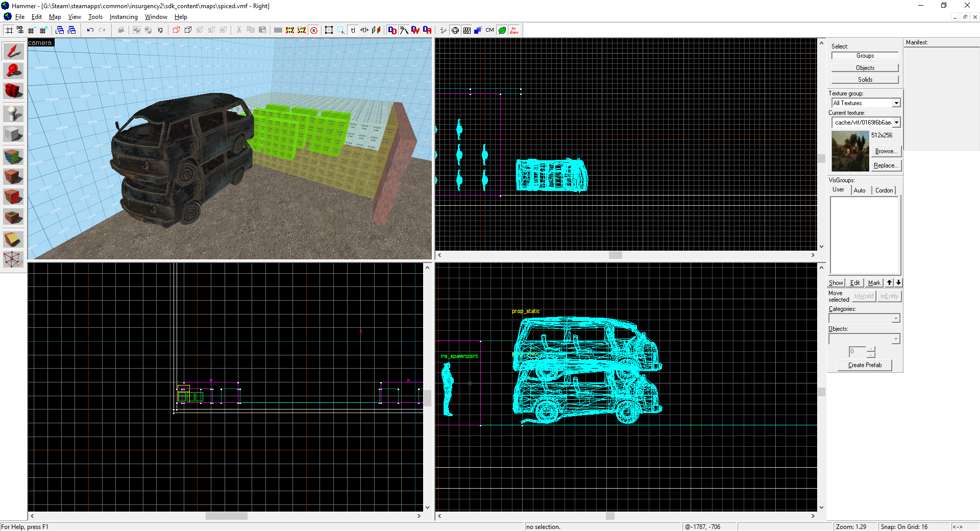This screenshot has height=531, width=980.
Task: Activate the Magnify tool
Action: coord(13,71)
